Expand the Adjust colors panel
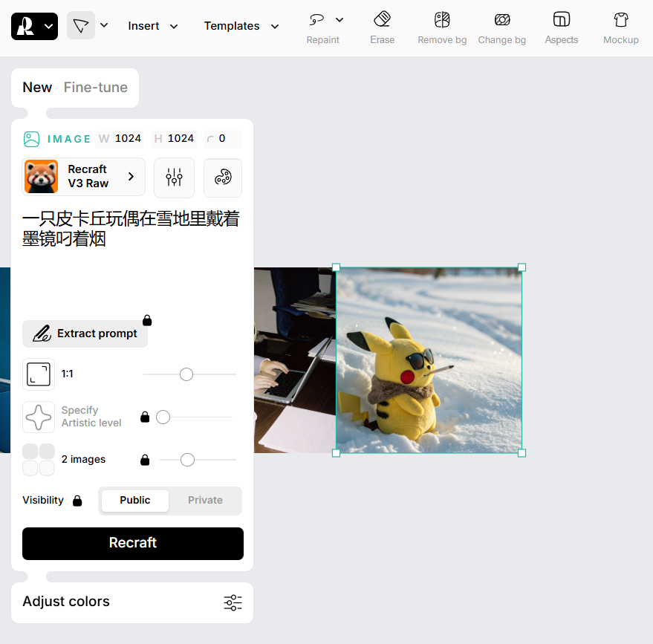 tap(132, 602)
